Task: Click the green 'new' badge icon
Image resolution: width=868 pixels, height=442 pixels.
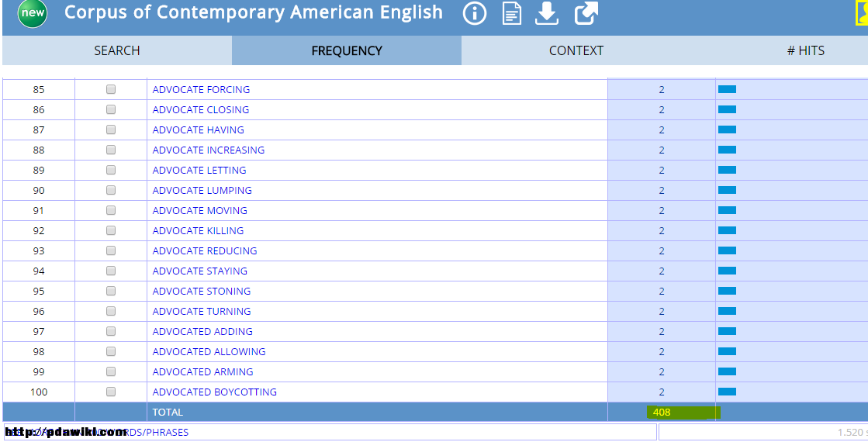Action: [33, 13]
